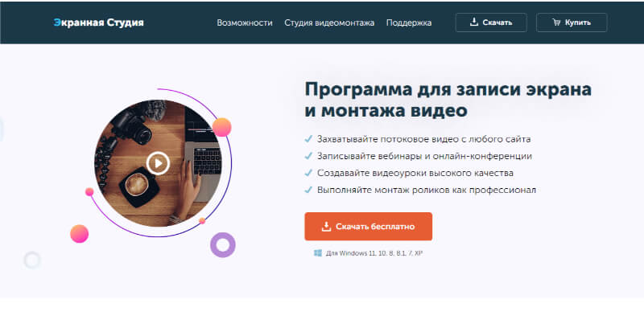
Task: Click the line Выполняйте монтаж роликов как профессионал
Action: click(427, 191)
